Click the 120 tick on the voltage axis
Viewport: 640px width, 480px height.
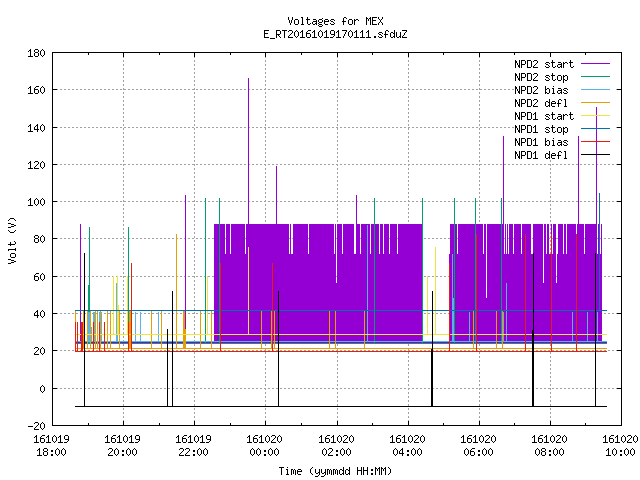36,165
